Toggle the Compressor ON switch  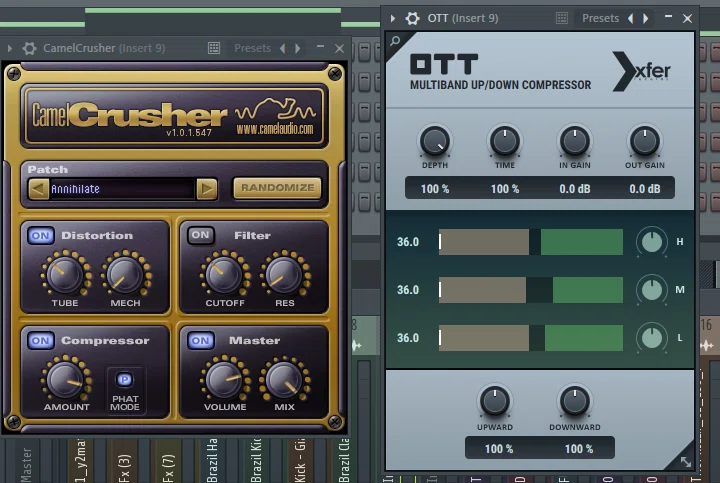pyautogui.click(x=41, y=341)
